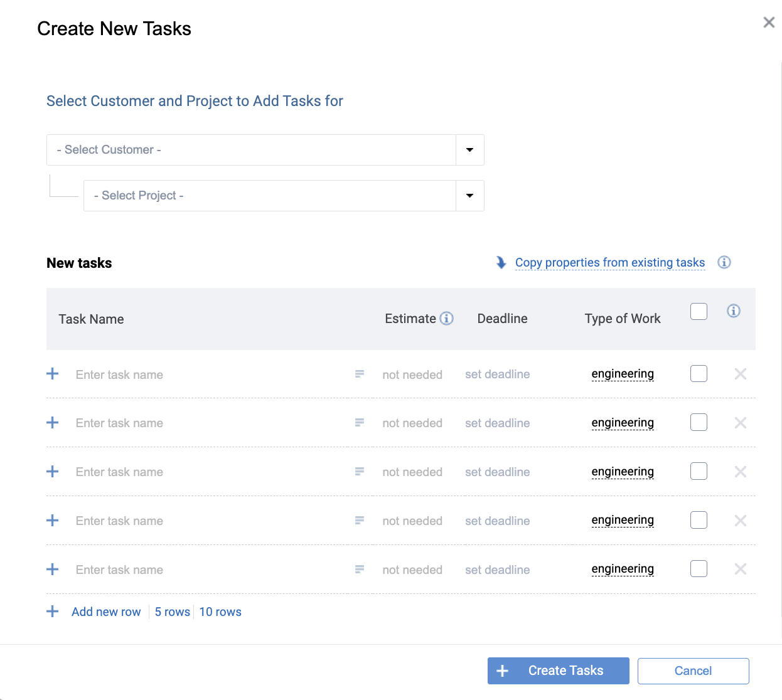Viewport: 782px width, 700px height.
Task: Check the select-all checkbox in the table header
Action: coord(699,311)
